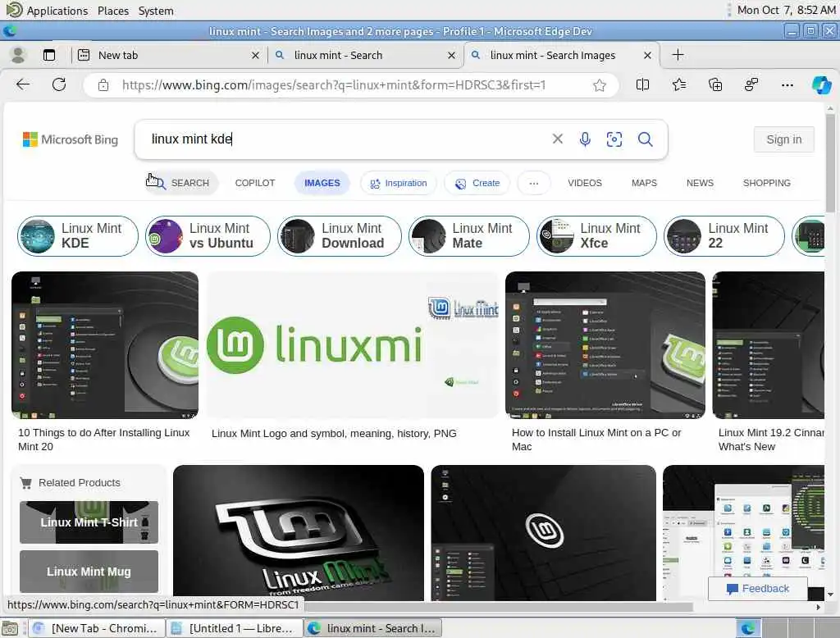Open the 3D silver Linux Mint logo image
The image size is (840, 638).
coord(299,533)
